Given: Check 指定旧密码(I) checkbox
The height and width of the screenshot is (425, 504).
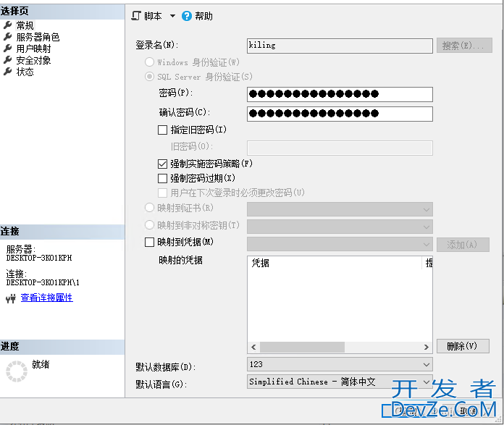Looking at the screenshot, I should point(163,130).
